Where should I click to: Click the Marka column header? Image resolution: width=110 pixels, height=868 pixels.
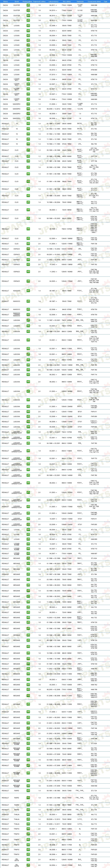(5, 1)
